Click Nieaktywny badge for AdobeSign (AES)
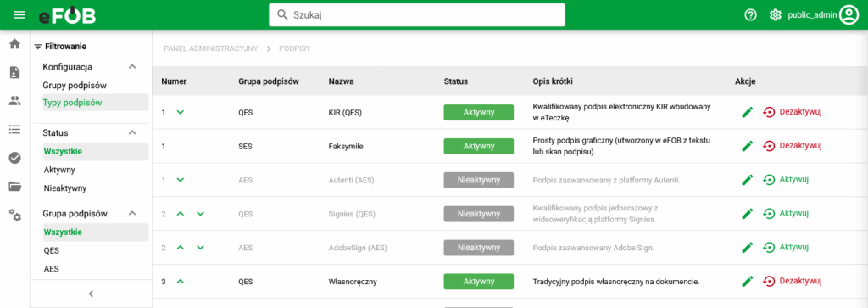 pyautogui.click(x=478, y=248)
